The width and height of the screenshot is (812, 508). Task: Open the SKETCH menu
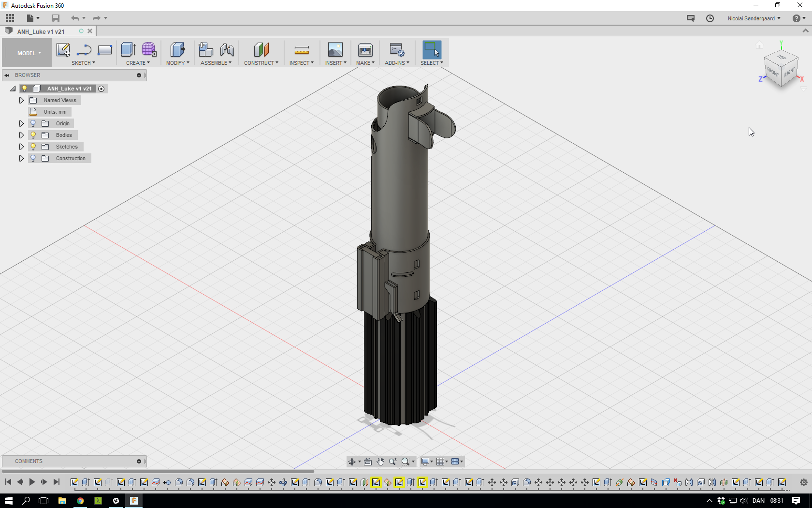click(x=83, y=63)
